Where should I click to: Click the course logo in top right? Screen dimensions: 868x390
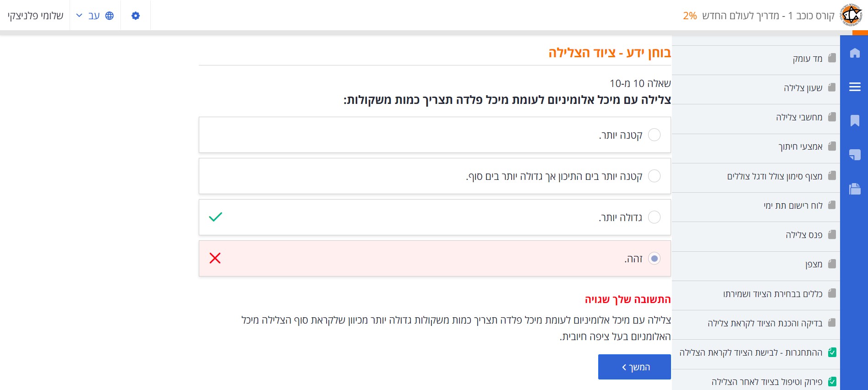[852, 15]
